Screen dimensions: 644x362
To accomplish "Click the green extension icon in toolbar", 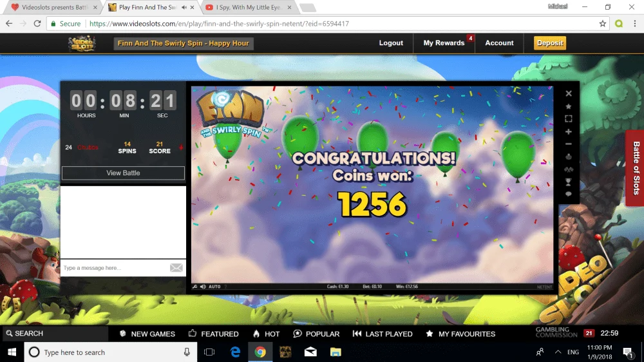I will pyautogui.click(x=619, y=24).
